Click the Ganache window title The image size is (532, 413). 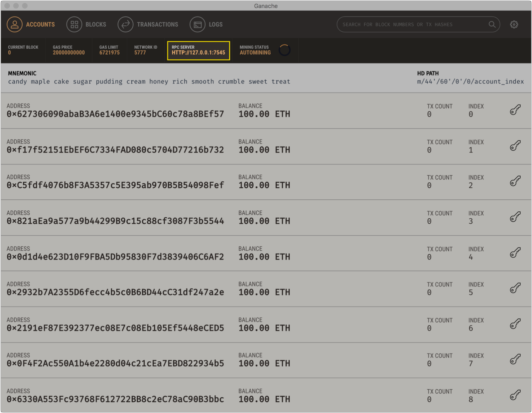pyautogui.click(x=266, y=6)
